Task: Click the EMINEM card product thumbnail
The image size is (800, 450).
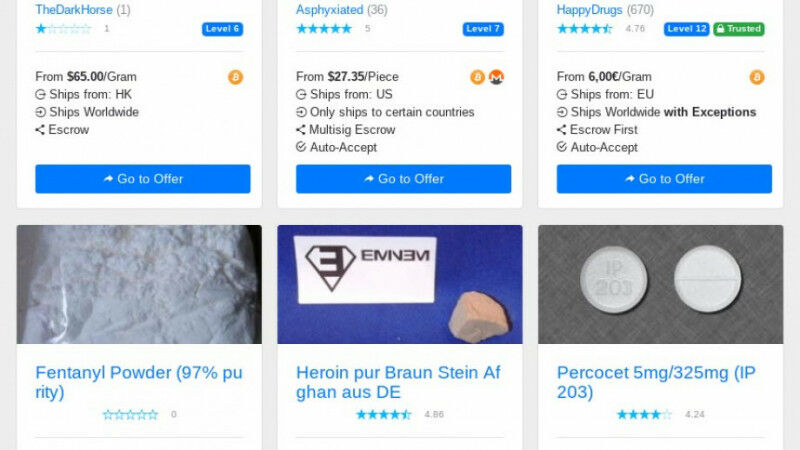Action: (400, 284)
